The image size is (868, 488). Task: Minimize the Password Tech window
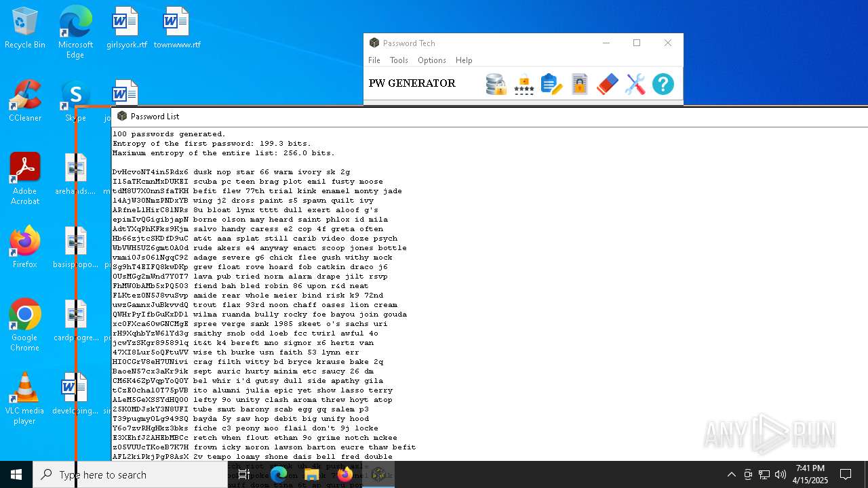(606, 43)
